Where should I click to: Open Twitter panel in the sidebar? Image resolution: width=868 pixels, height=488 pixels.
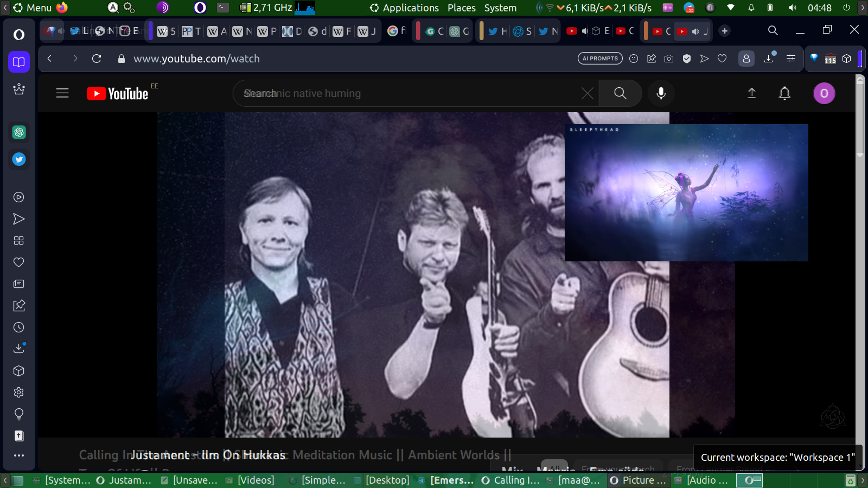point(19,159)
